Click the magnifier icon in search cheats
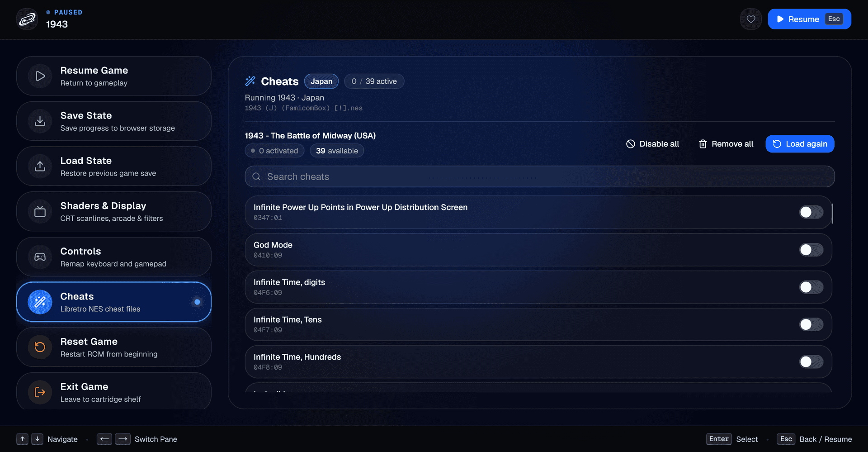This screenshot has height=452, width=868. (x=256, y=176)
